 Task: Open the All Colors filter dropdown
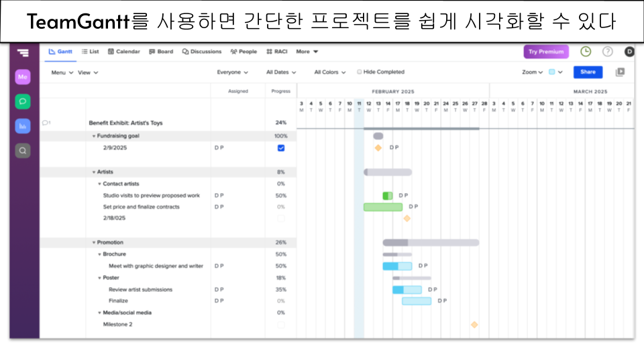tap(330, 72)
